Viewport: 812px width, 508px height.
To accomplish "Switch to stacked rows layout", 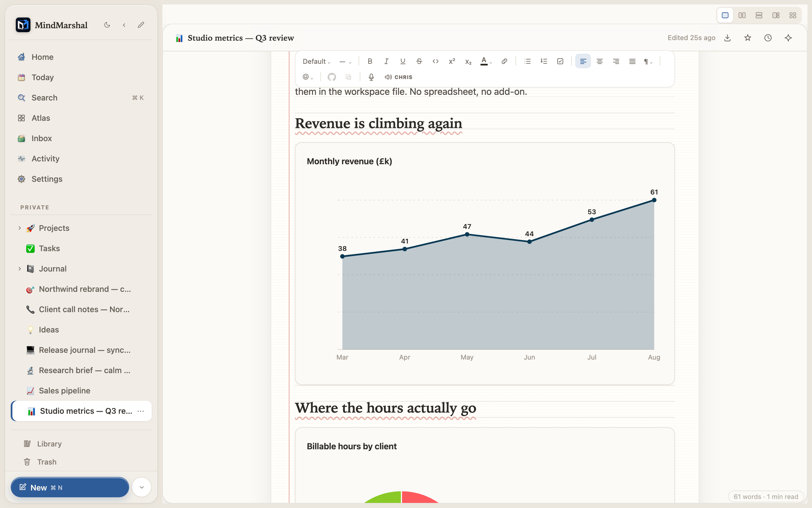I will click(x=759, y=16).
